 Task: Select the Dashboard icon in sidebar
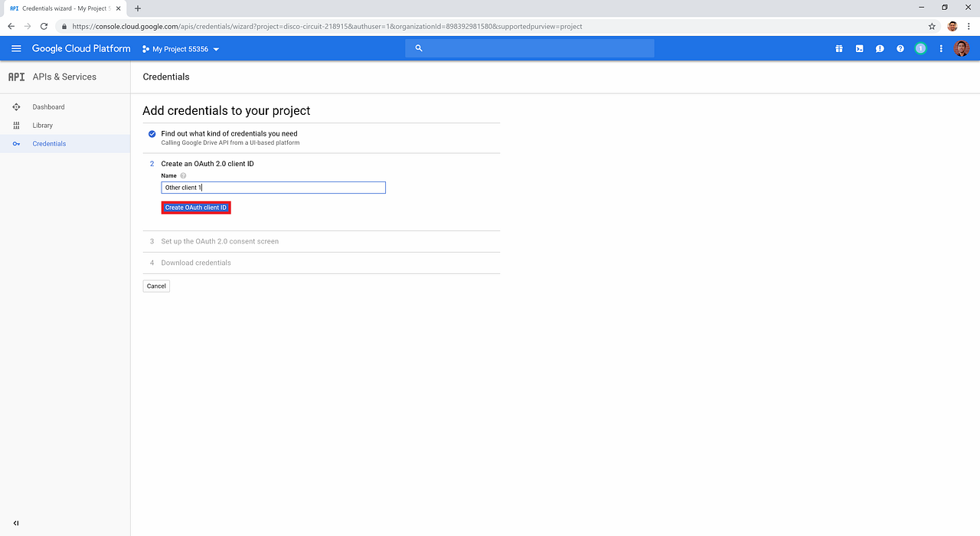pyautogui.click(x=16, y=106)
